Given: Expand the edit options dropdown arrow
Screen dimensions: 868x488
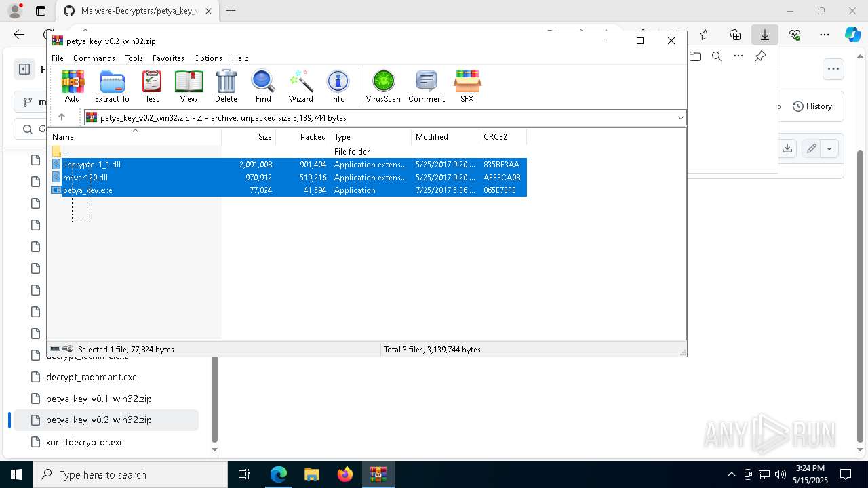Looking at the screenshot, I should (x=829, y=148).
